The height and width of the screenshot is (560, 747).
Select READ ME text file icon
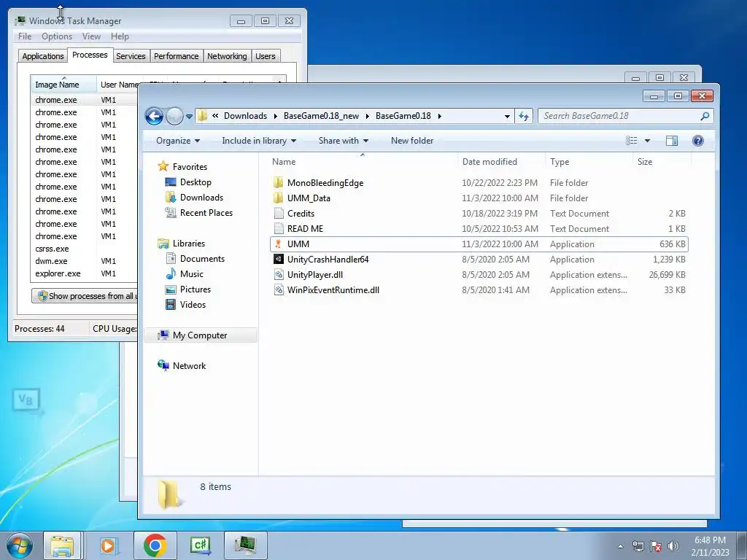tap(279, 228)
